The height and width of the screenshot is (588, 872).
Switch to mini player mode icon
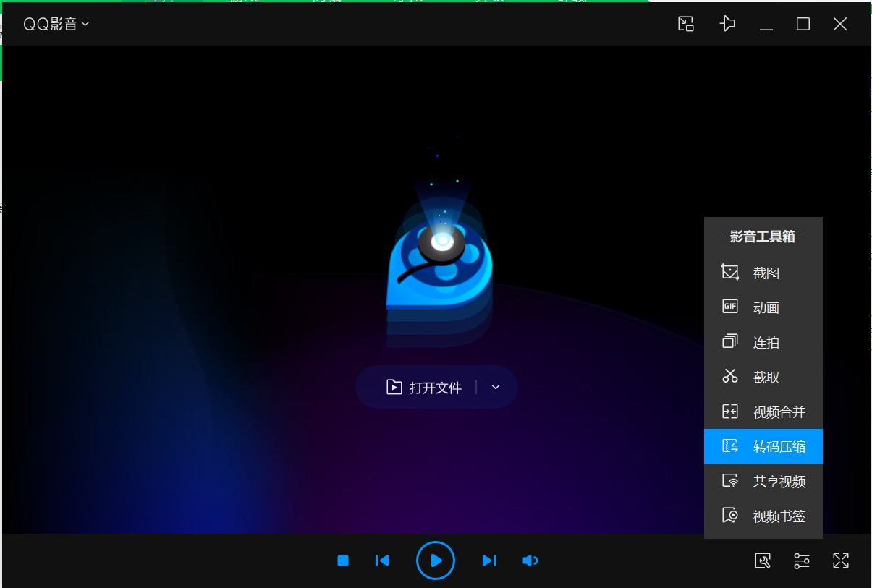685,25
